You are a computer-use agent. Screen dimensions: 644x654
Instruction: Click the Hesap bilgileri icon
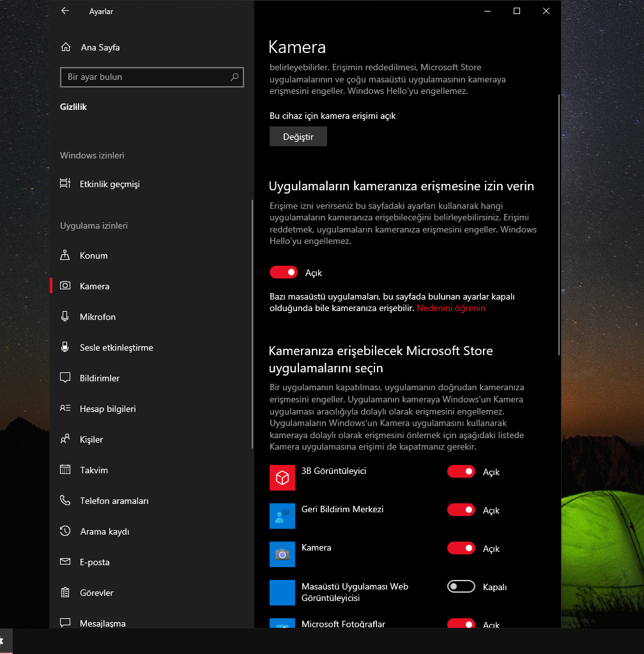pos(65,408)
